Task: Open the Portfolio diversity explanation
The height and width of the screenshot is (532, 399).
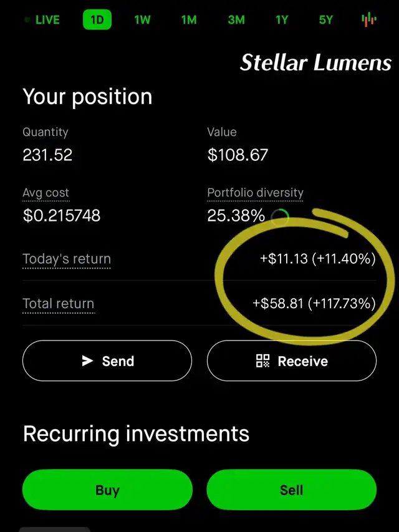Action: point(255,193)
